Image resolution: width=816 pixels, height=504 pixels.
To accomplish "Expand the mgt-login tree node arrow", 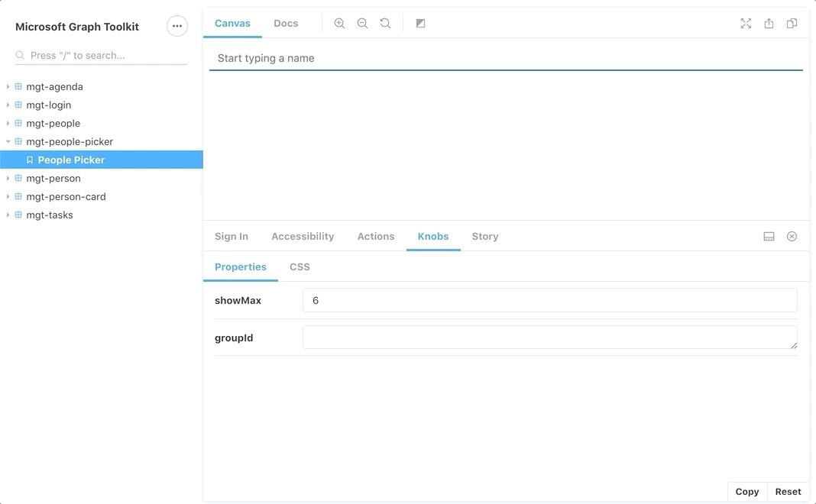I will tap(8, 105).
